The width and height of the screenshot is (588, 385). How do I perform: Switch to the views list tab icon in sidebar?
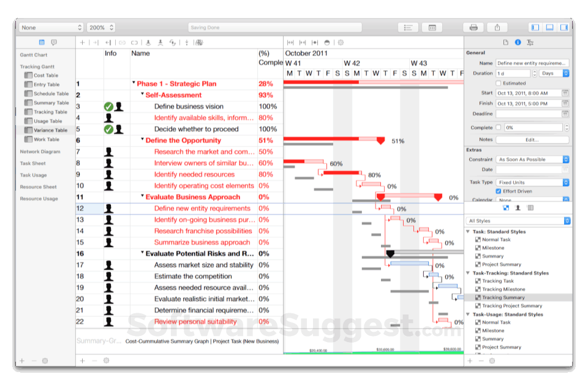(x=42, y=42)
